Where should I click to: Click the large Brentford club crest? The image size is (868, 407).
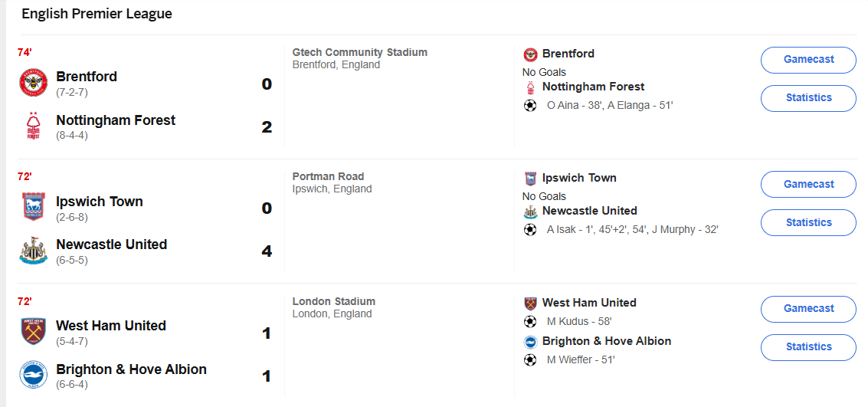pyautogui.click(x=33, y=83)
